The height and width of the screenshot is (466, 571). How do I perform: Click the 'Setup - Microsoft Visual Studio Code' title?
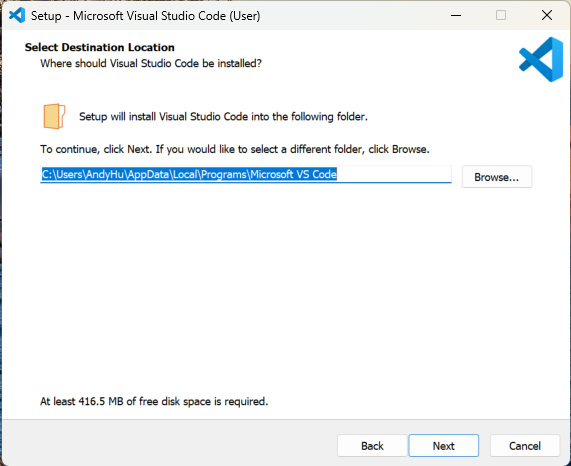point(145,16)
